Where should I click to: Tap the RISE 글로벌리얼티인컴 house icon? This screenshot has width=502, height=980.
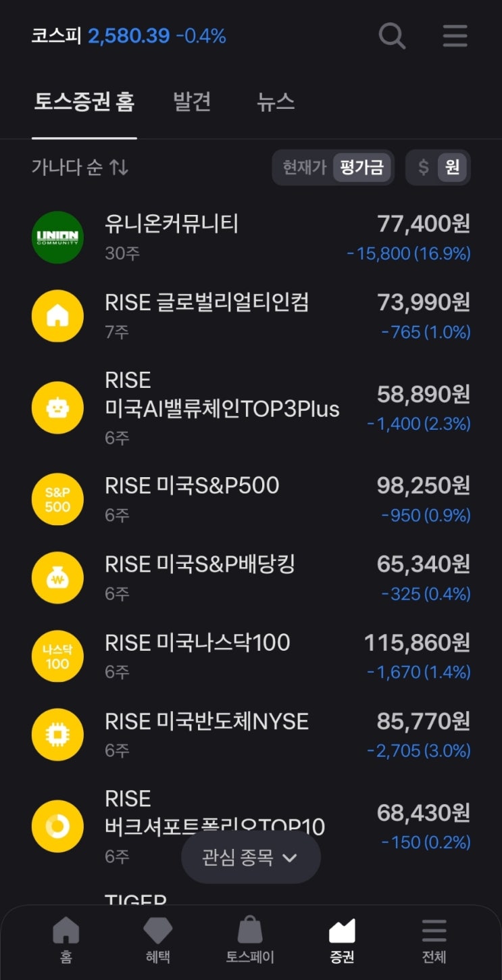tap(57, 316)
